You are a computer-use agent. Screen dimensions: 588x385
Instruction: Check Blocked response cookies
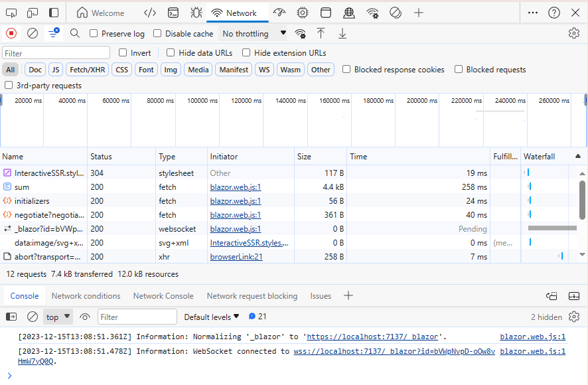[x=346, y=70]
